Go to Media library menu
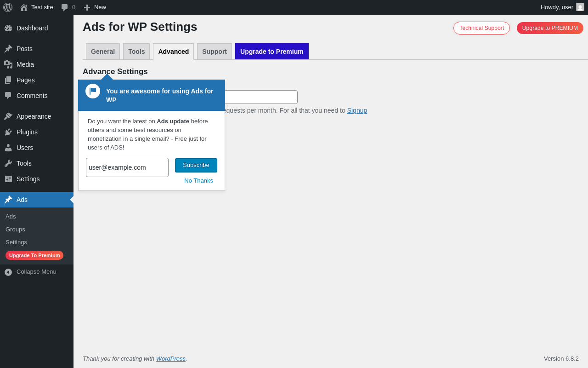588x368 pixels. [x=37, y=64]
